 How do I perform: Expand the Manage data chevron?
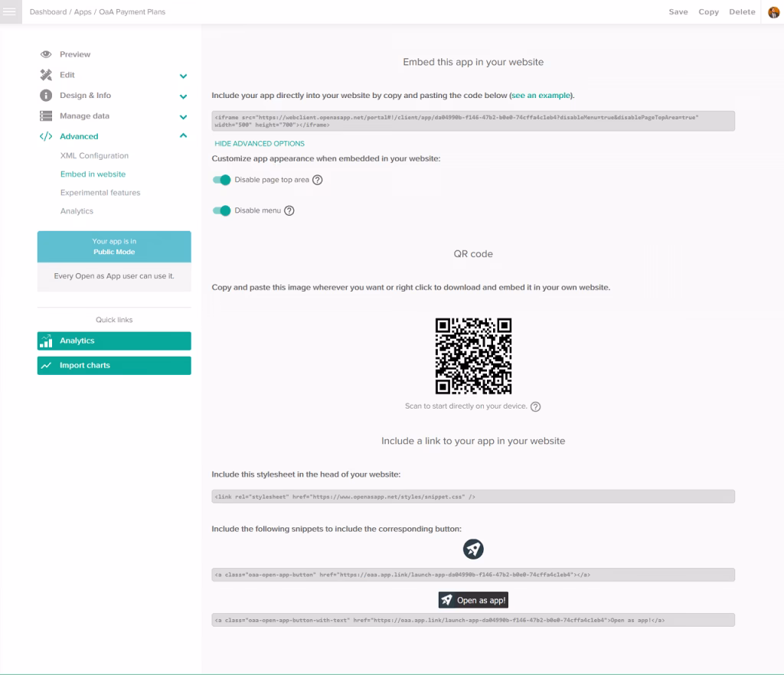tap(184, 117)
